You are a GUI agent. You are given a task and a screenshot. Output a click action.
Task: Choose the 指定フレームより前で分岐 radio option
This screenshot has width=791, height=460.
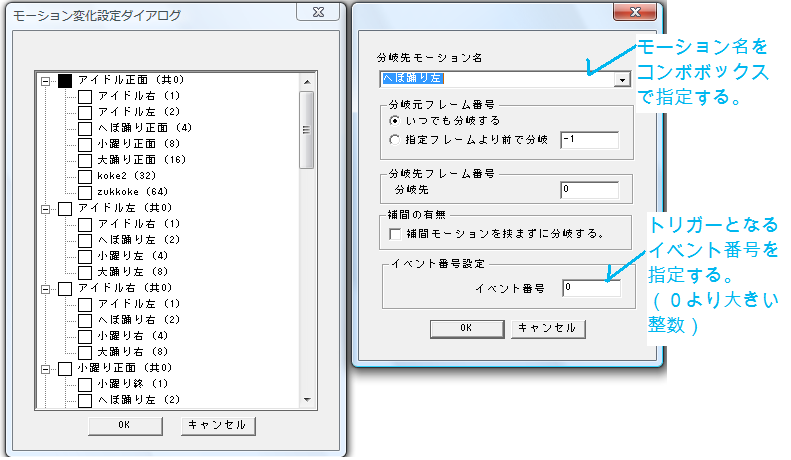pyautogui.click(x=395, y=139)
